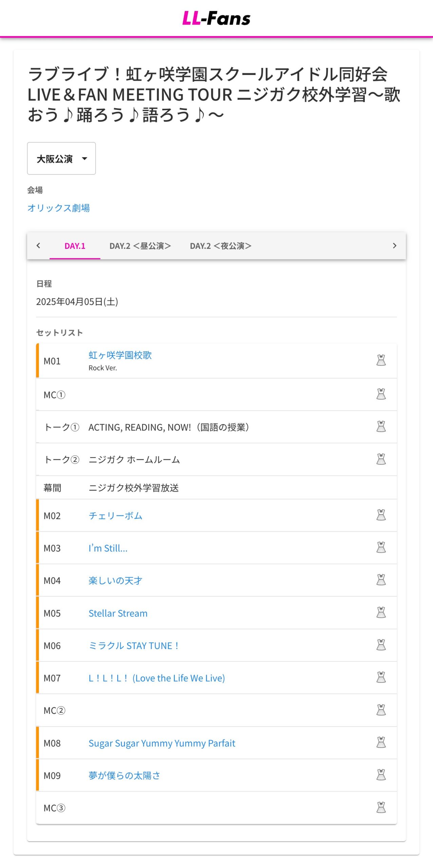Open costume icon on MC③ row
The width and height of the screenshot is (433, 868).
(x=381, y=808)
